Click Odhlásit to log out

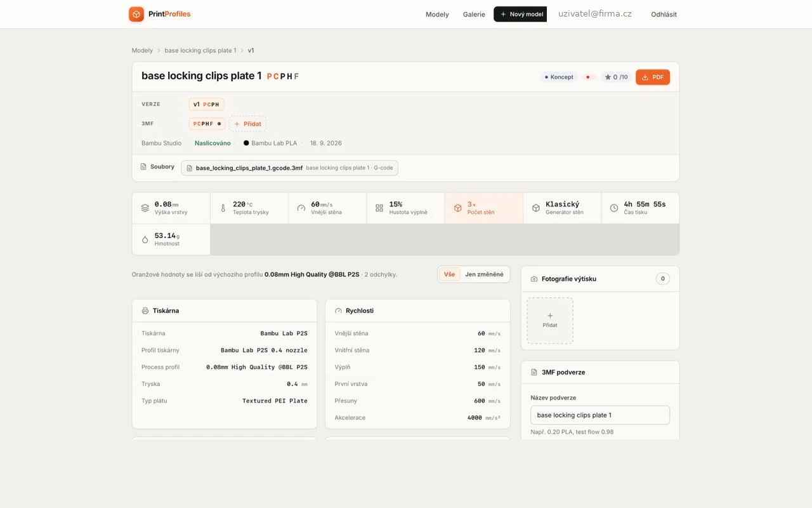[664, 14]
